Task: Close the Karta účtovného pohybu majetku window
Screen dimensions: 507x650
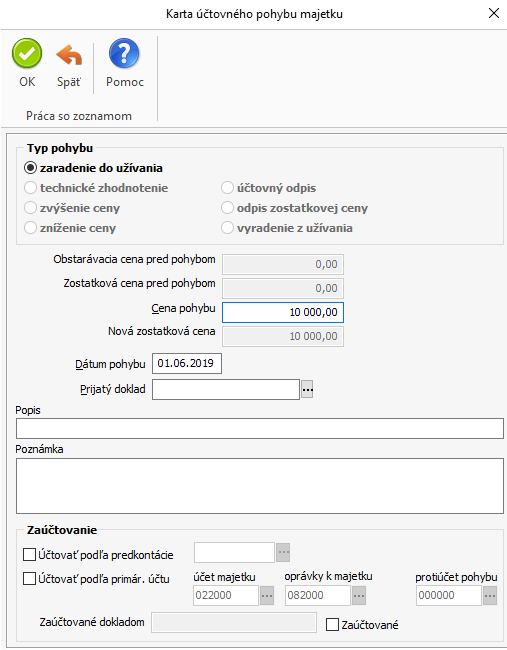Action: click(493, 13)
